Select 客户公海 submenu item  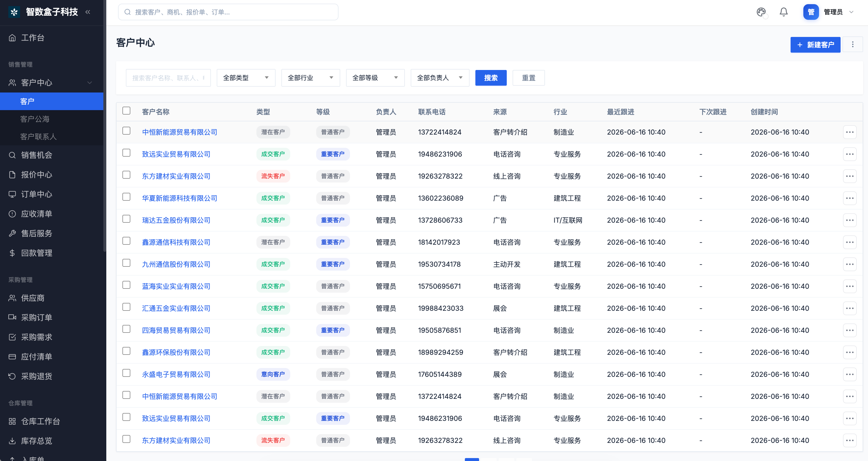tap(51, 119)
